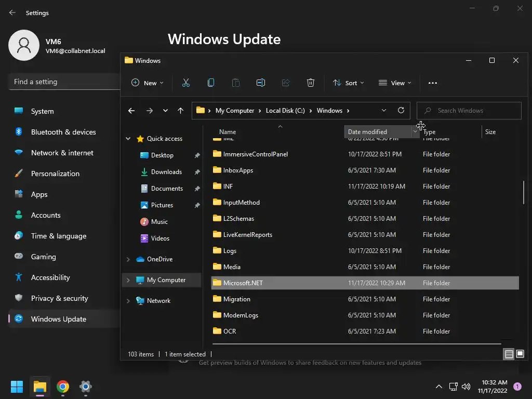The image size is (532, 399).
Task: Expand the My Computer tree node
Action: coord(128,280)
